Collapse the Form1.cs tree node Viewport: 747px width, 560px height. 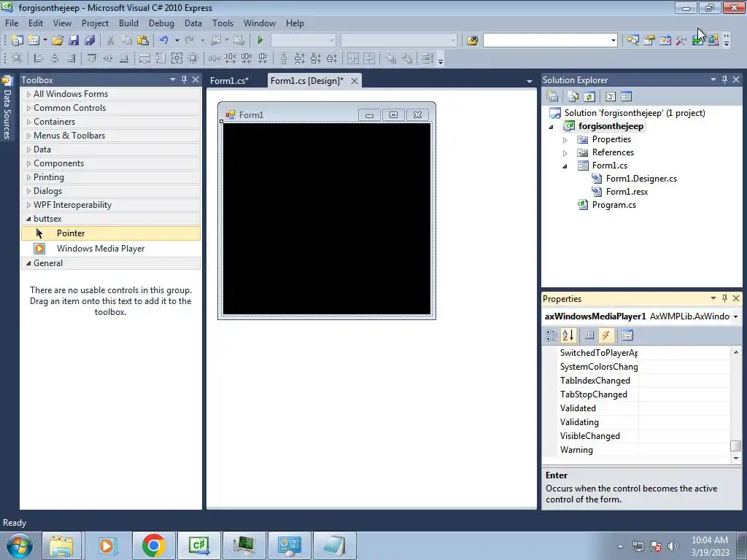click(565, 166)
